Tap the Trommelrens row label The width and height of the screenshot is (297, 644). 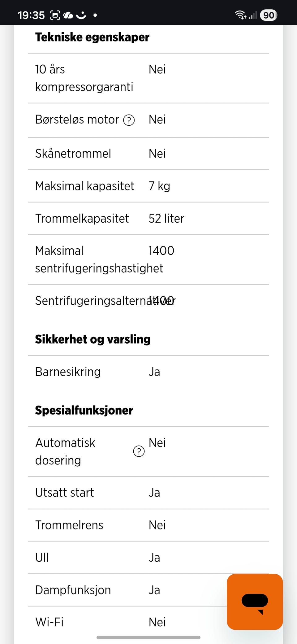(69, 525)
